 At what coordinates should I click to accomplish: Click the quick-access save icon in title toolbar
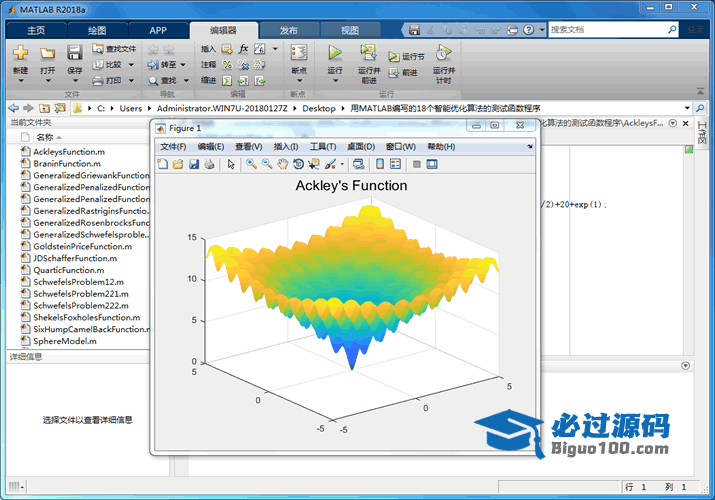pyautogui.click(x=414, y=30)
